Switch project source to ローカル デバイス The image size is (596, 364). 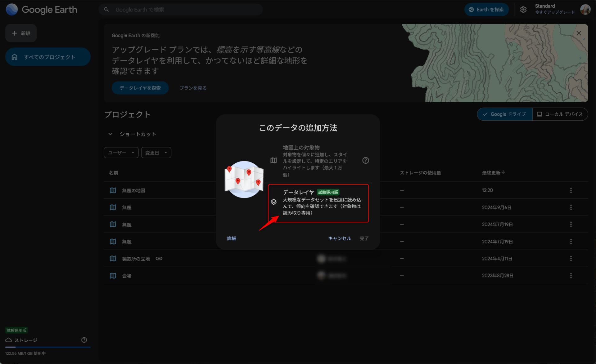(x=560, y=114)
